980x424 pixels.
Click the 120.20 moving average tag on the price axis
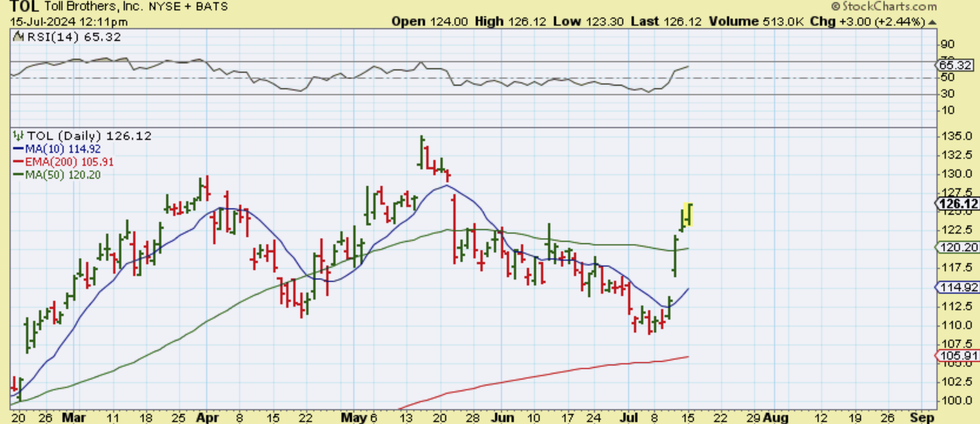(x=958, y=247)
